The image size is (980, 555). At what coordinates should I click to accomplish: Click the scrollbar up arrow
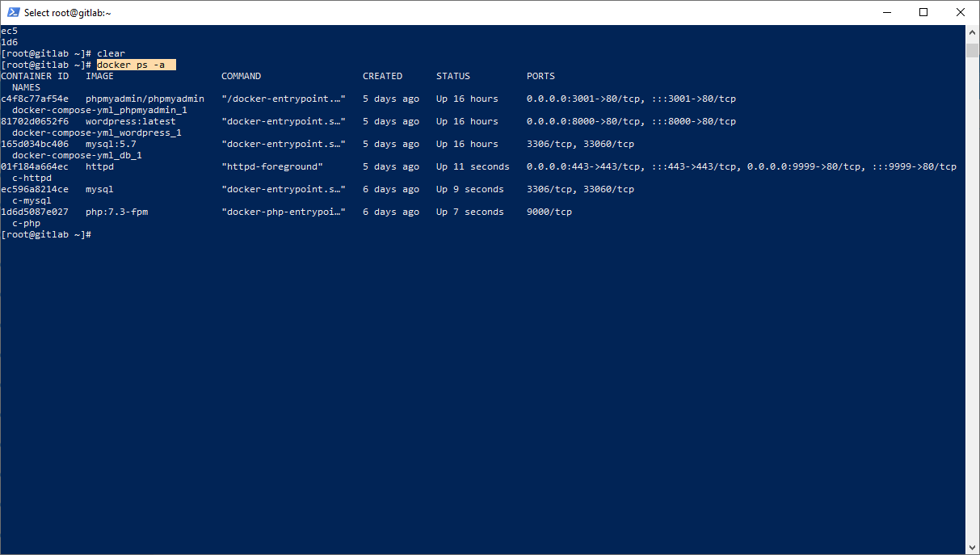(972, 32)
